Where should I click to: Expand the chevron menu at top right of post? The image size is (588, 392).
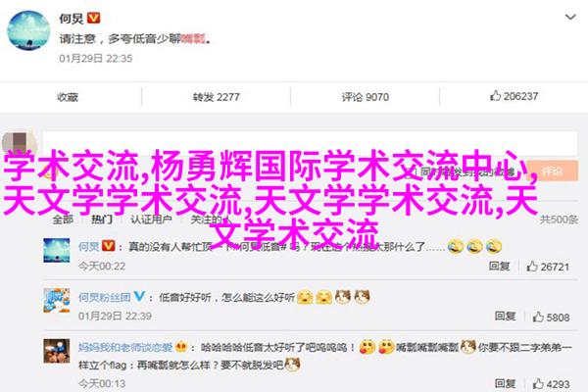(570, 18)
